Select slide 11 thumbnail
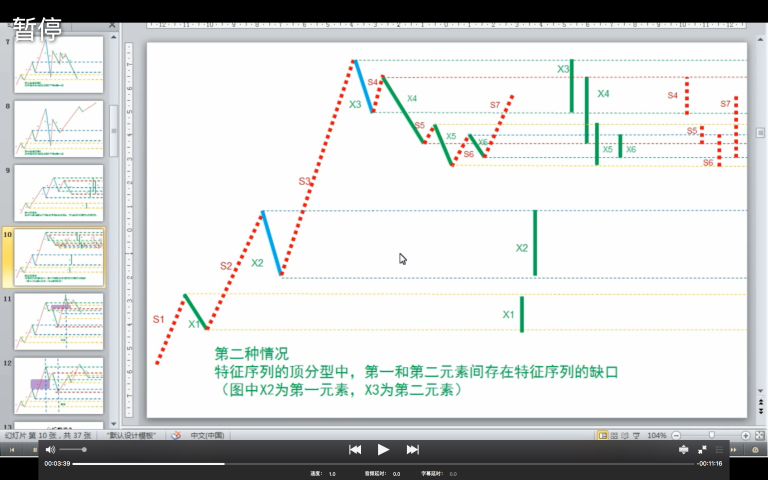 (x=58, y=321)
